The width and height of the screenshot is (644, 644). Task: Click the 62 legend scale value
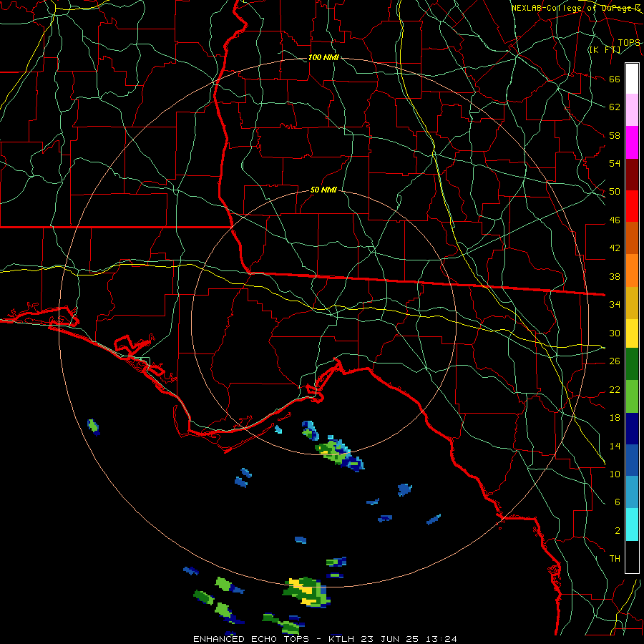615,107
